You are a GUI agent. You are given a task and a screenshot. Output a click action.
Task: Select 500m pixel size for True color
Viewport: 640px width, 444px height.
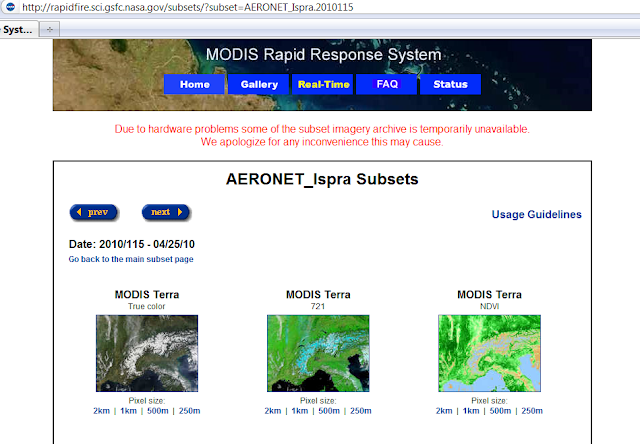pos(158,411)
